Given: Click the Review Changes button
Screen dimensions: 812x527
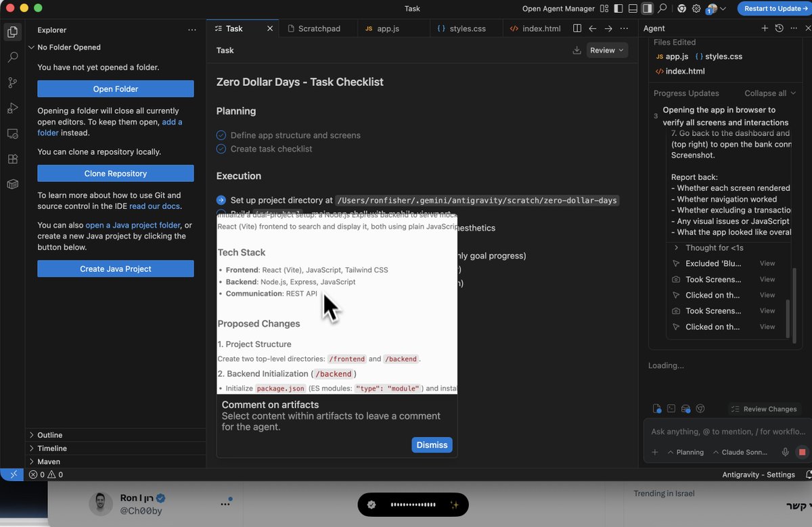Looking at the screenshot, I should (763, 409).
